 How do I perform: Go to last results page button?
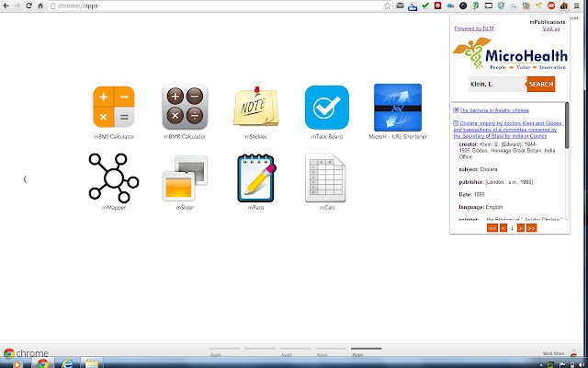click(531, 228)
